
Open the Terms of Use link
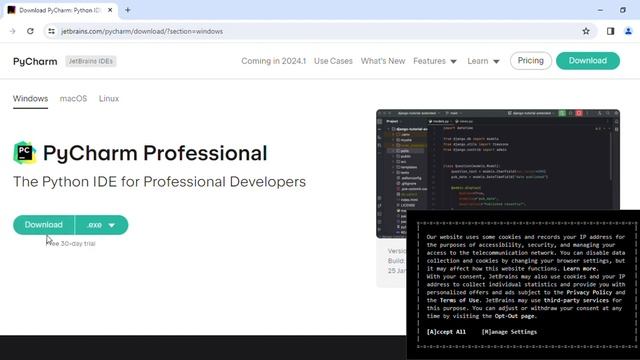(459, 300)
